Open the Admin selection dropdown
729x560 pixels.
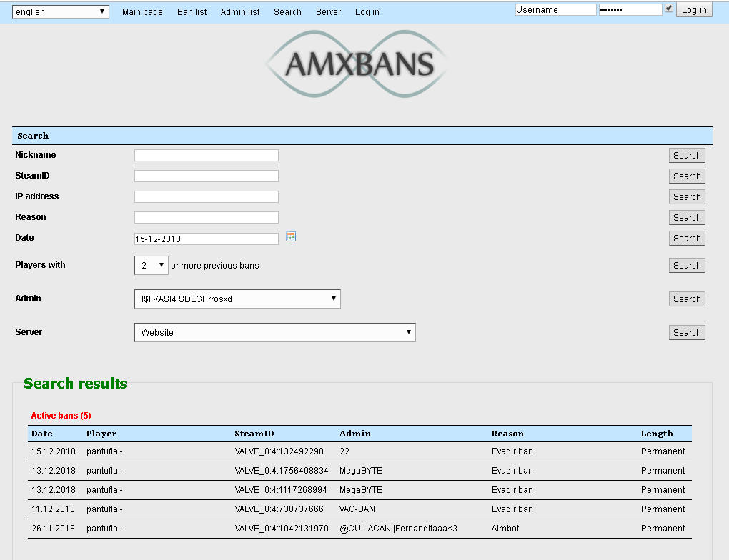point(237,299)
